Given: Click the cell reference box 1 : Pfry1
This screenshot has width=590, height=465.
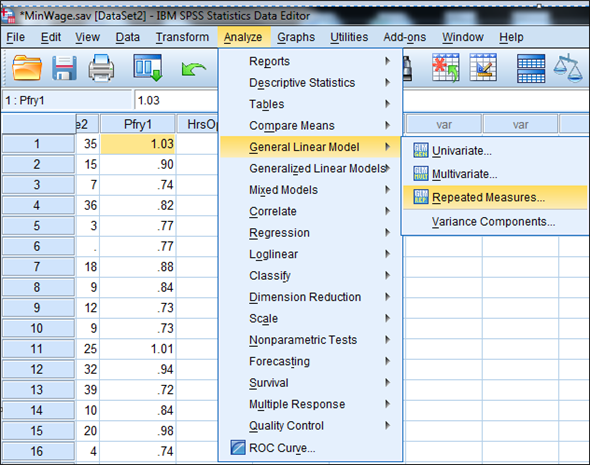Looking at the screenshot, I should click(67, 100).
